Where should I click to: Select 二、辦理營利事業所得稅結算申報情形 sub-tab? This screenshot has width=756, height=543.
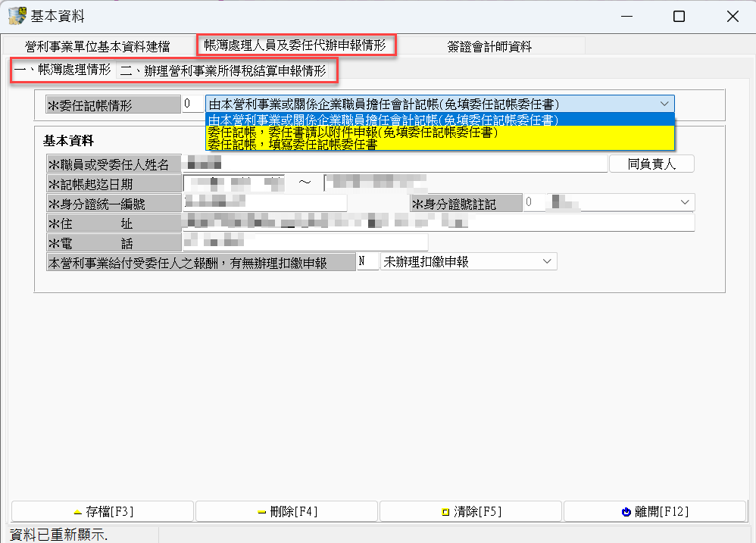223,71
